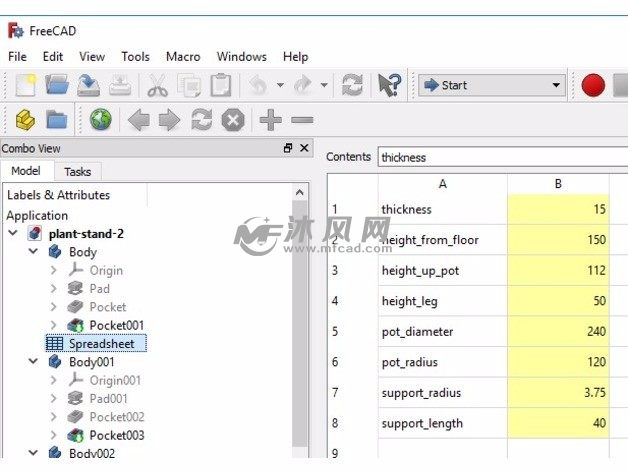
Task: Select the pot_diameter value cell 240
Action: coord(558,331)
